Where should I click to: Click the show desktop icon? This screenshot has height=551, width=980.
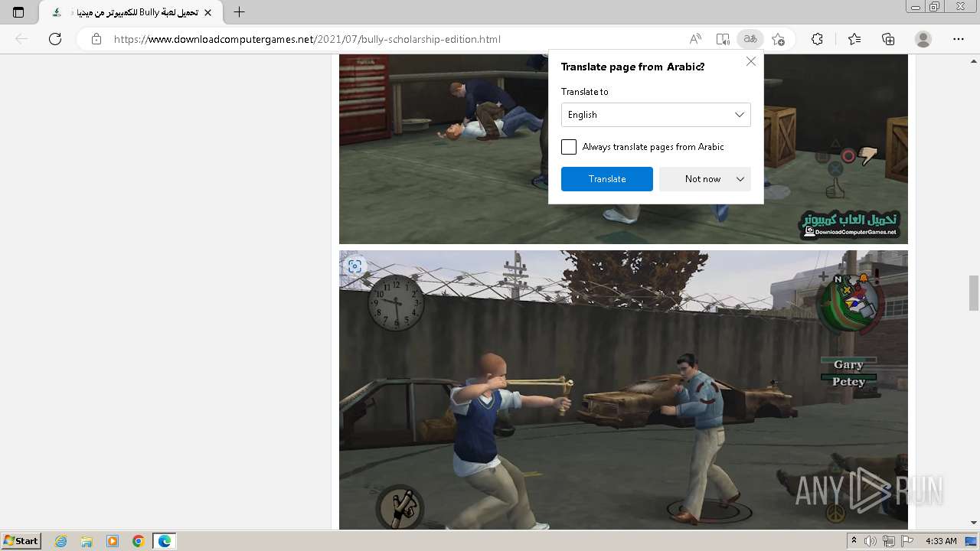(972, 541)
